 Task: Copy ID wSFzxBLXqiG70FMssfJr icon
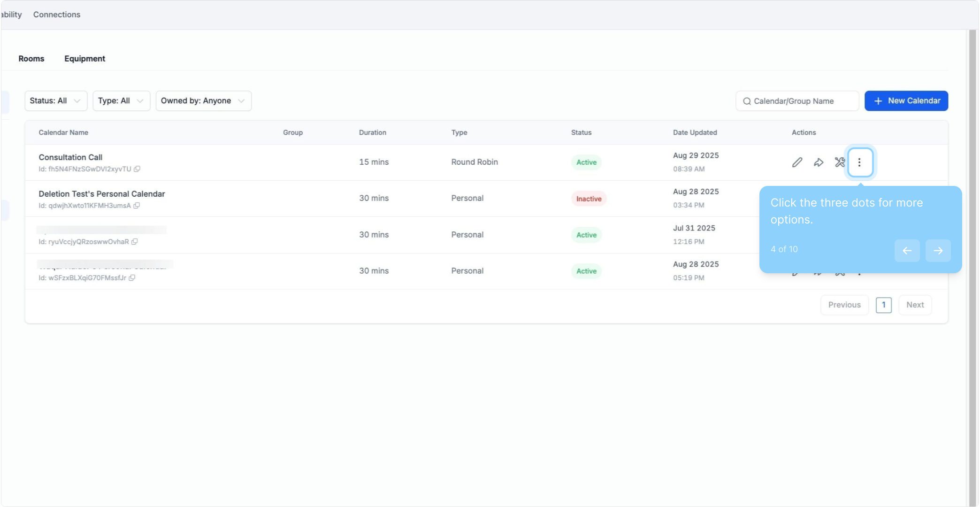coord(132,278)
